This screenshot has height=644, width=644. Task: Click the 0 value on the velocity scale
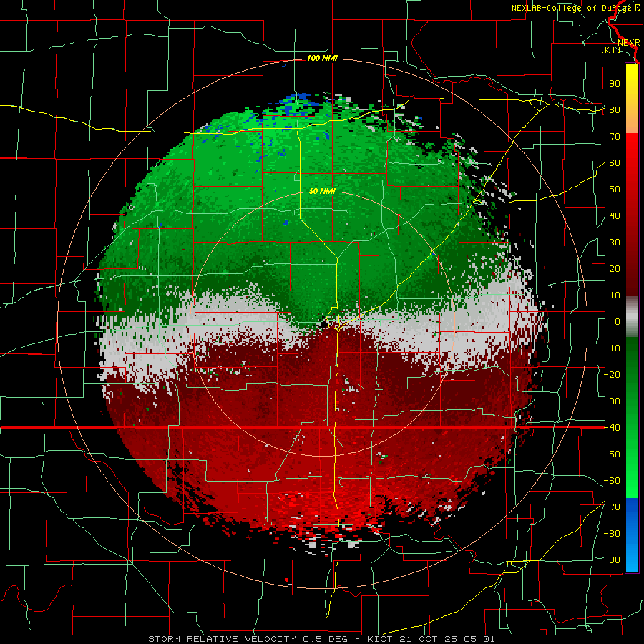(618, 322)
